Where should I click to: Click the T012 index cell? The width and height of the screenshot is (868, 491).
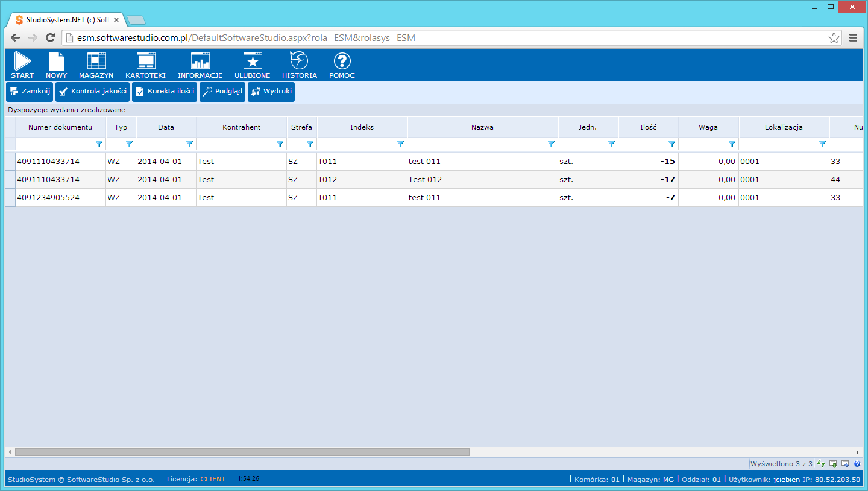pyautogui.click(x=362, y=180)
